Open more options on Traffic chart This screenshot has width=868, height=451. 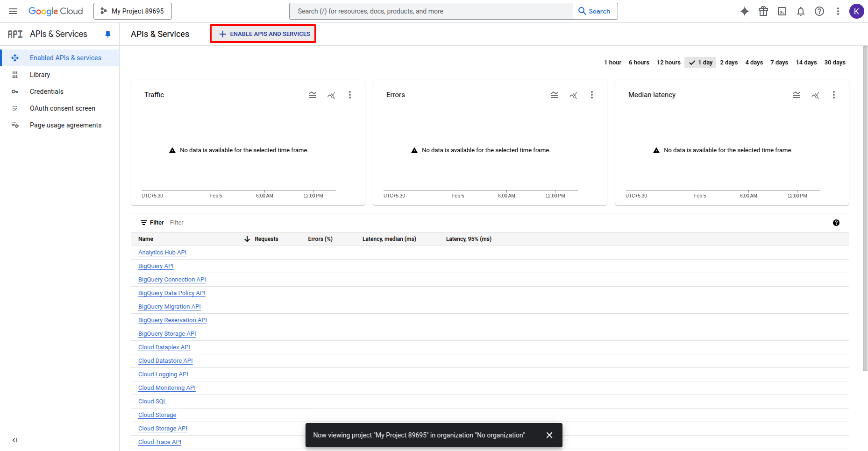350,95
